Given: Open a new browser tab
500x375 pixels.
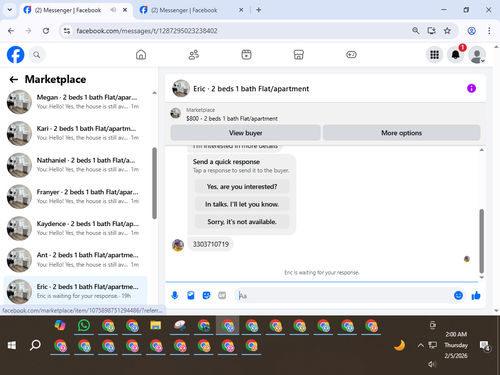Looking at the screenshot, I should point(258,10).
